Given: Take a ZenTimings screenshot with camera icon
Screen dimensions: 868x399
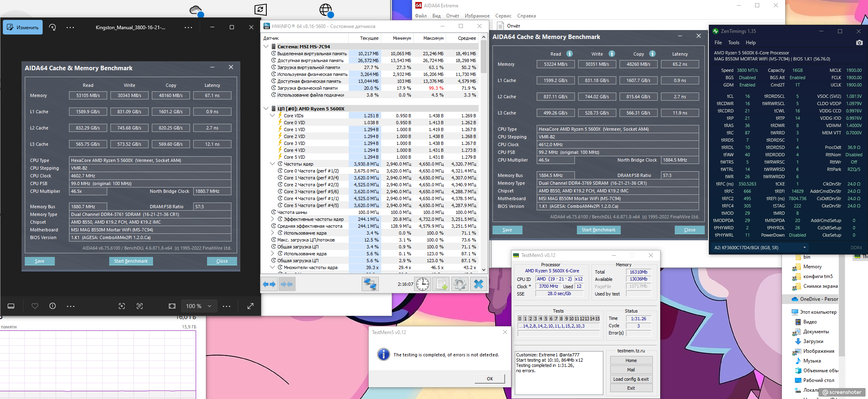Looking at the screenshot, I should point(859,43).
